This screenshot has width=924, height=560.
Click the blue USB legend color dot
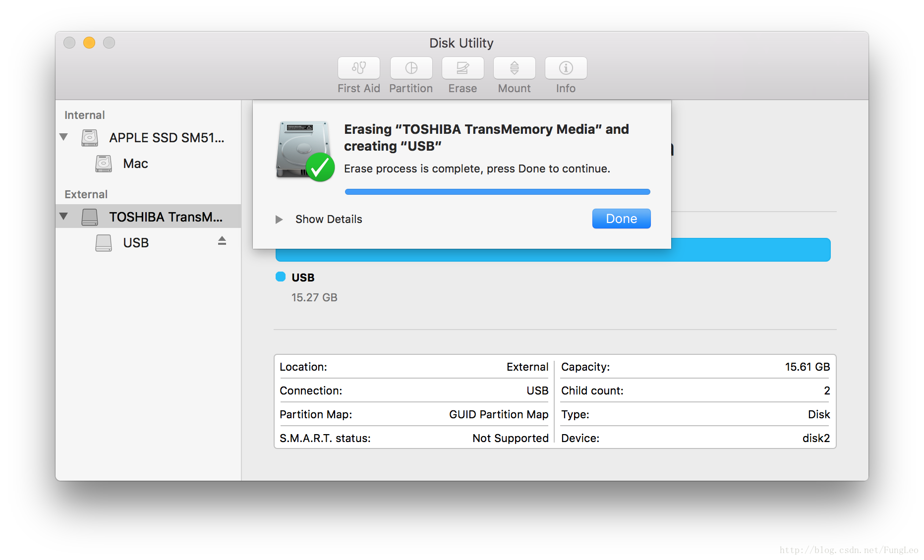281,277
